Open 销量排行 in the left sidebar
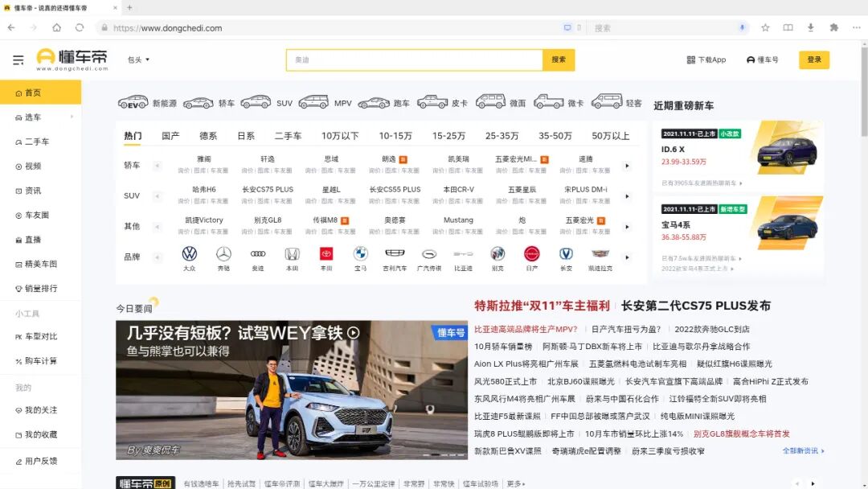The width and height of the screenshot is (868, 489). tap(40, 289)
